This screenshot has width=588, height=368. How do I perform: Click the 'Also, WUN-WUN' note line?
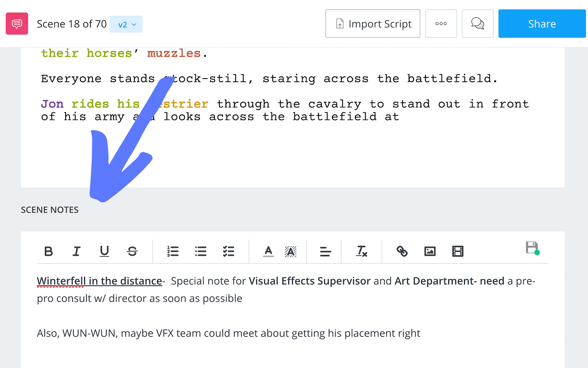click(x=228, y=333)
